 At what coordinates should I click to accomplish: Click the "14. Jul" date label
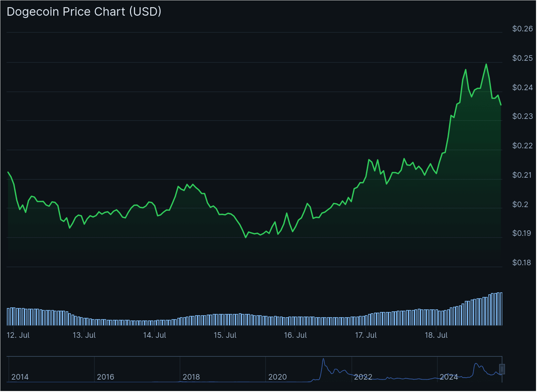tap(155, 335)
